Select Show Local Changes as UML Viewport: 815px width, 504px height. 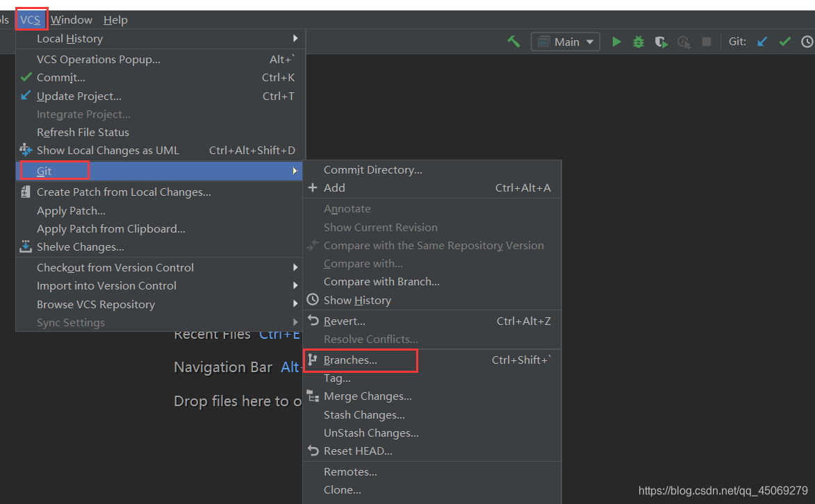coord(160,150)
